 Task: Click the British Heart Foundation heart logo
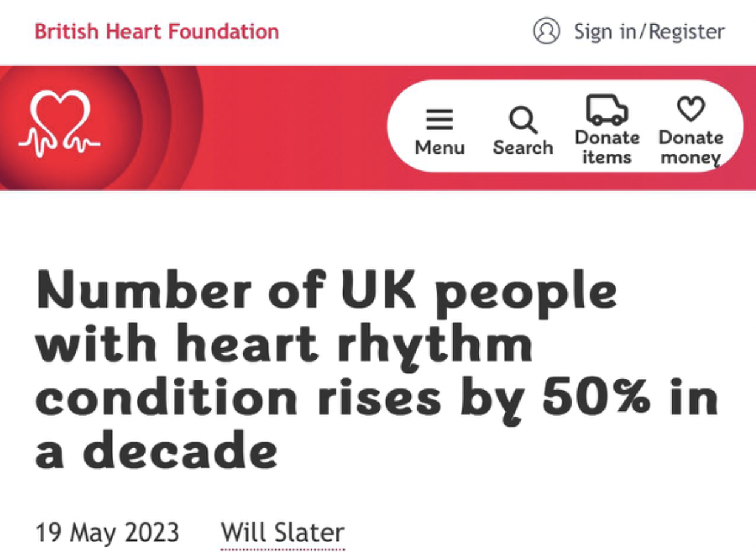tap(59, 124)
